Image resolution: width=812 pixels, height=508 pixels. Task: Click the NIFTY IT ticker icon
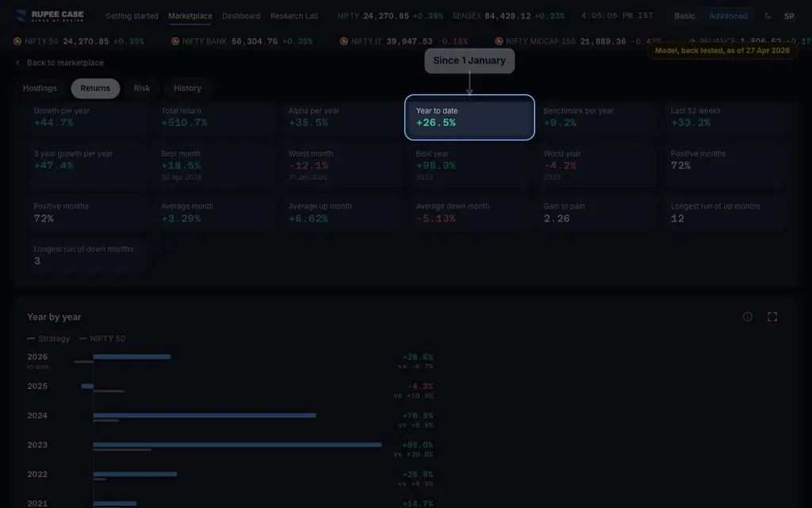click(344, 41)
